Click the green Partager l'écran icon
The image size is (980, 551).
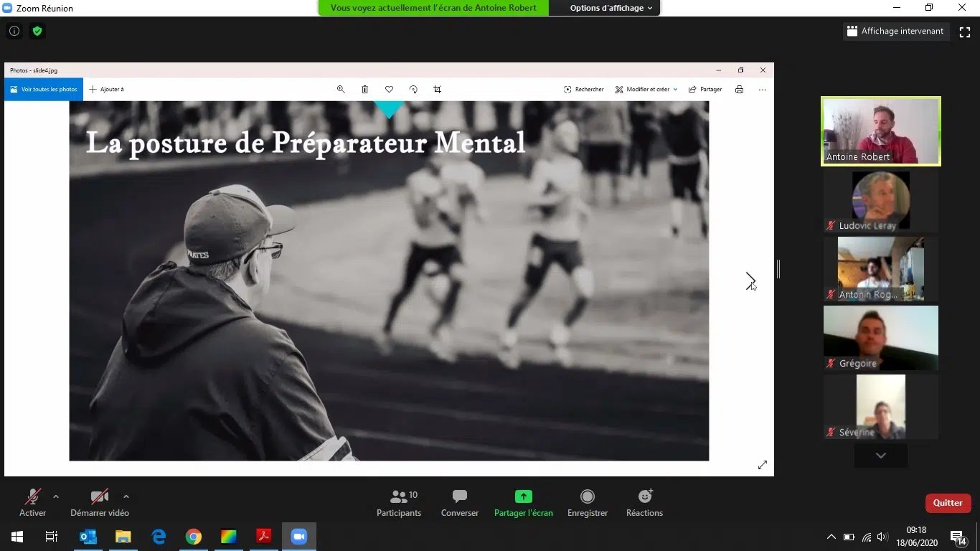(x=524, y=496)
